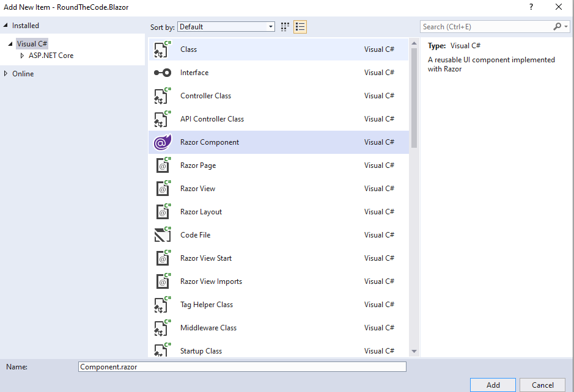Click the Controller Class template icon
The height and width of the screenshot is (392, 574).
tap(162, 96)
